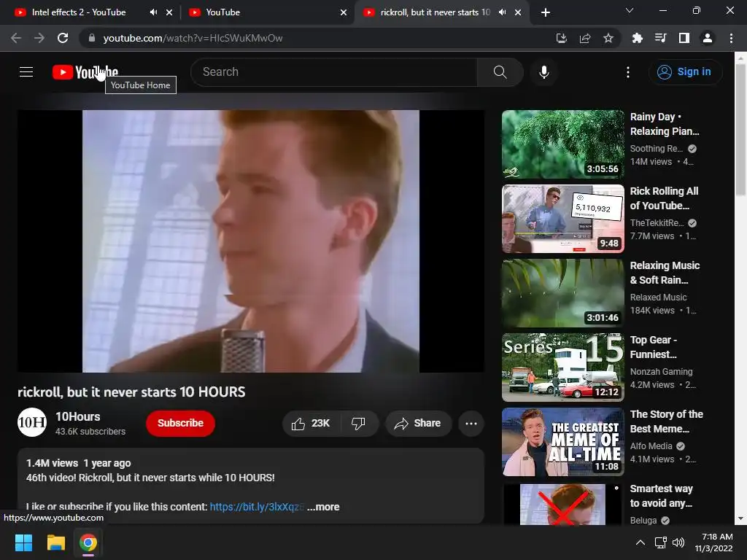Open the Chrome profile avatar icon
Viewport: 747px width, 560px height.
tap(708, 38)
